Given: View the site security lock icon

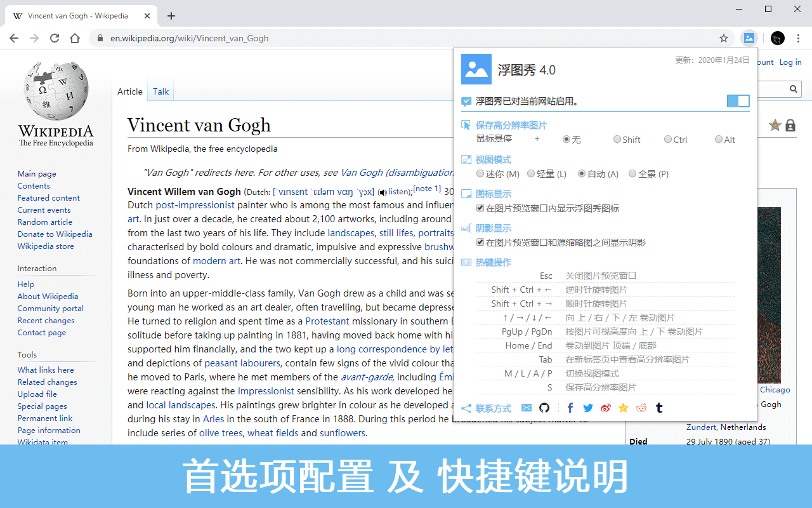Looking at the screenshot, I should pos(100,38).
